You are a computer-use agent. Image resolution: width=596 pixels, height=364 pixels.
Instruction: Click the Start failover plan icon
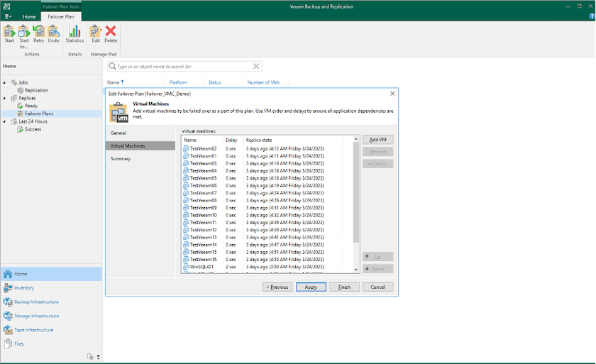pos(9,32)
